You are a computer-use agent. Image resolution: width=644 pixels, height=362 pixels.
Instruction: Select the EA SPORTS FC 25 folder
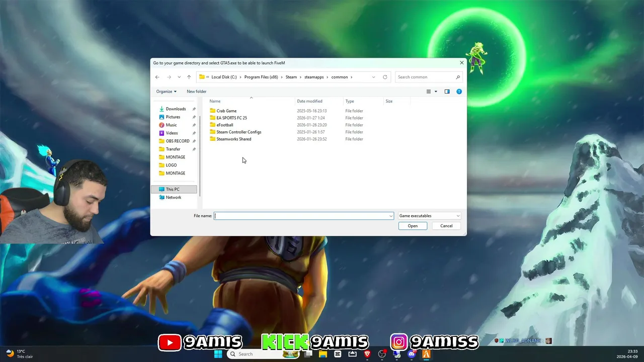tap(231, 118)
